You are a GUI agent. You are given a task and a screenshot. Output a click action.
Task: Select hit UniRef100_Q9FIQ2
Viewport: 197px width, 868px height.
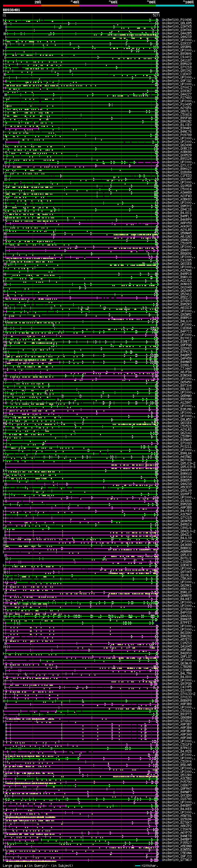point(177,81)
